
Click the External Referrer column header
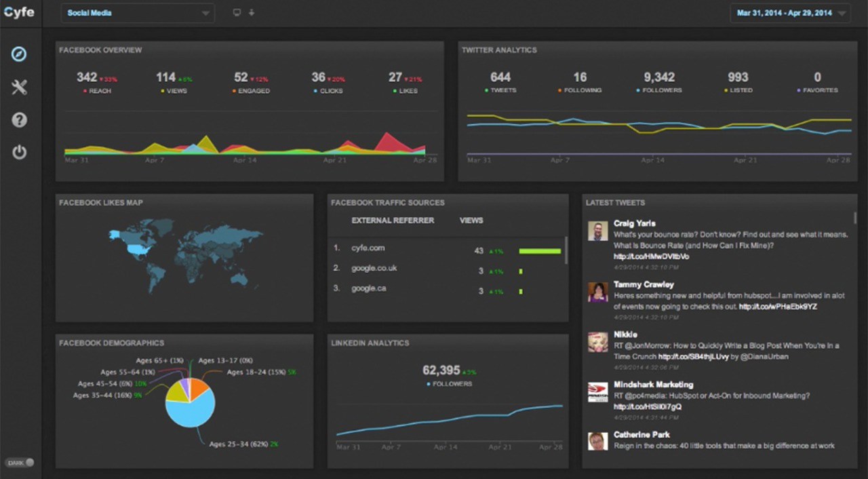coord(393,221)
